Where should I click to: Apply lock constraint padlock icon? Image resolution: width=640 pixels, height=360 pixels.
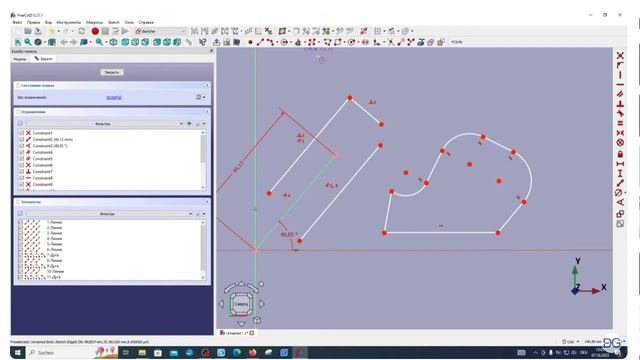pos(620,153)
